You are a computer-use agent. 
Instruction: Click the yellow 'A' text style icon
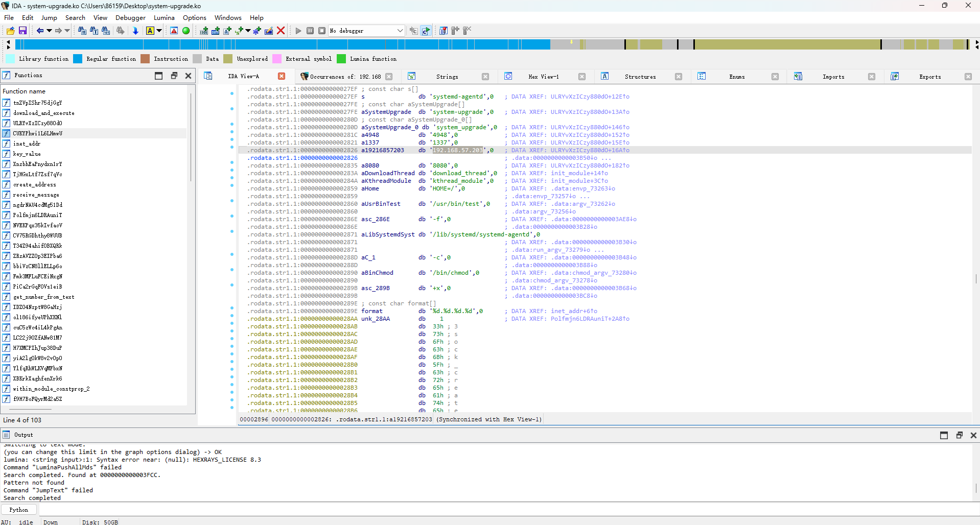coord(150,31)
